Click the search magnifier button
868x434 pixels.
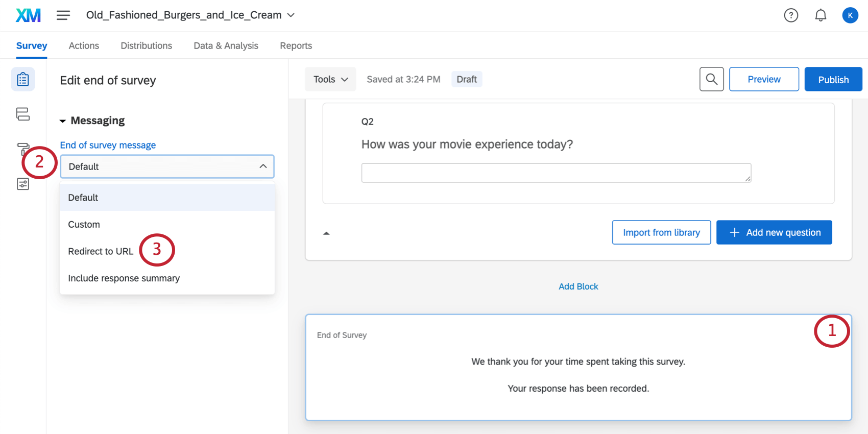point(711,79)
